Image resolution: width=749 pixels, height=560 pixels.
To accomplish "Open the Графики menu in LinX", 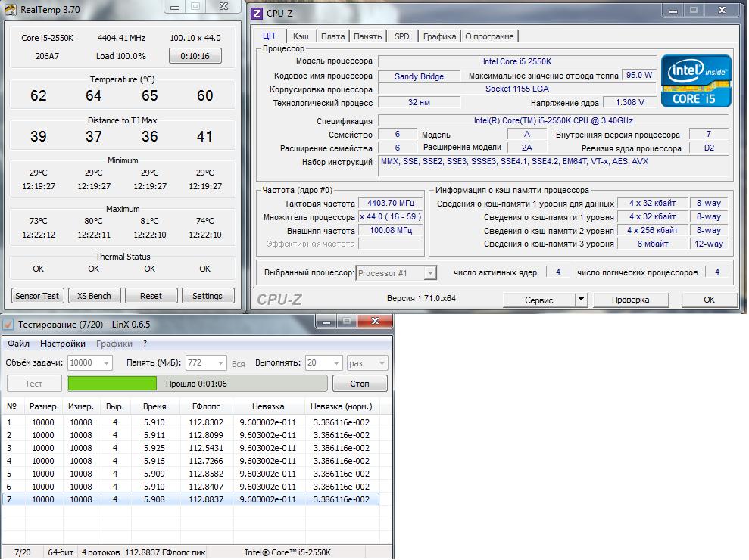I will 114,344.
